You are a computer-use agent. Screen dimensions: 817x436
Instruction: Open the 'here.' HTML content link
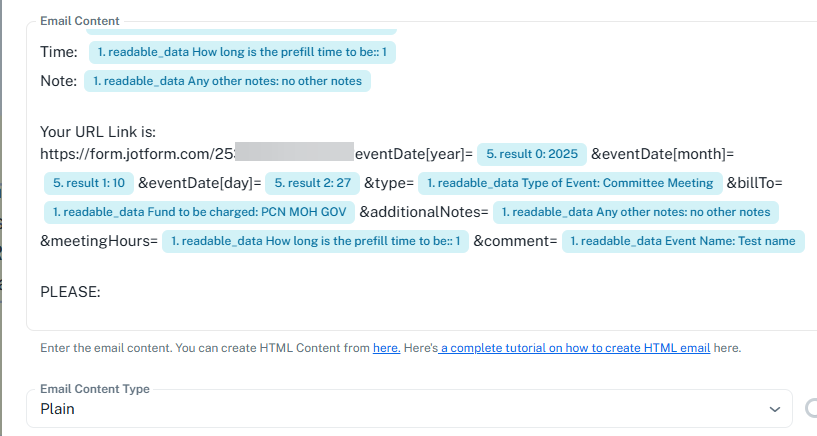(386, 348)
